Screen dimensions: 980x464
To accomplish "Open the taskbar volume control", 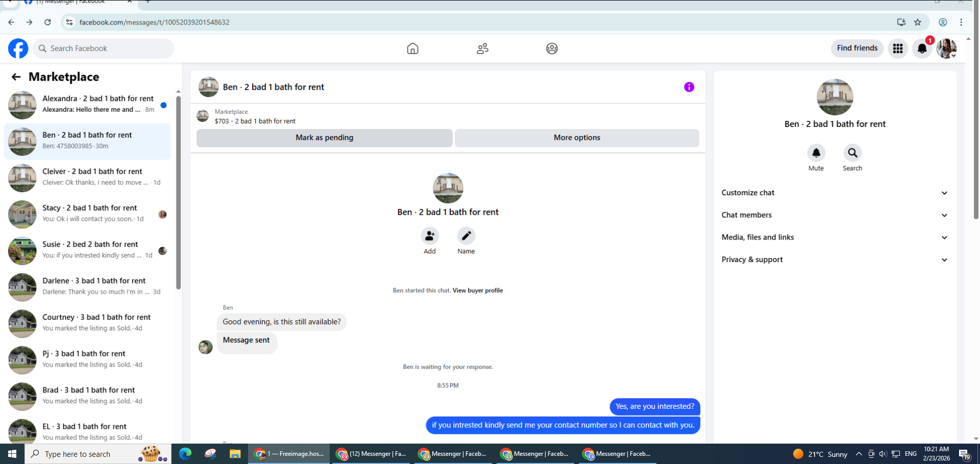I will (x=883, y=454).
